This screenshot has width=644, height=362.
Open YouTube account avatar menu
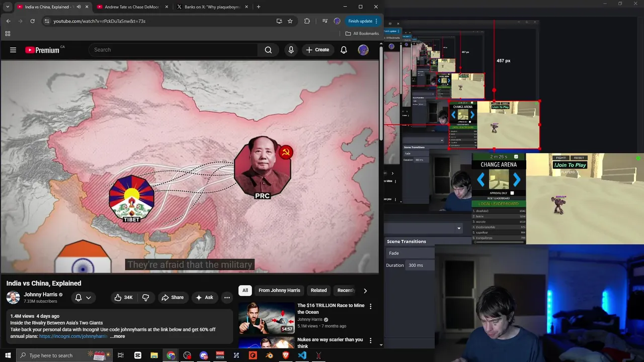363,50
